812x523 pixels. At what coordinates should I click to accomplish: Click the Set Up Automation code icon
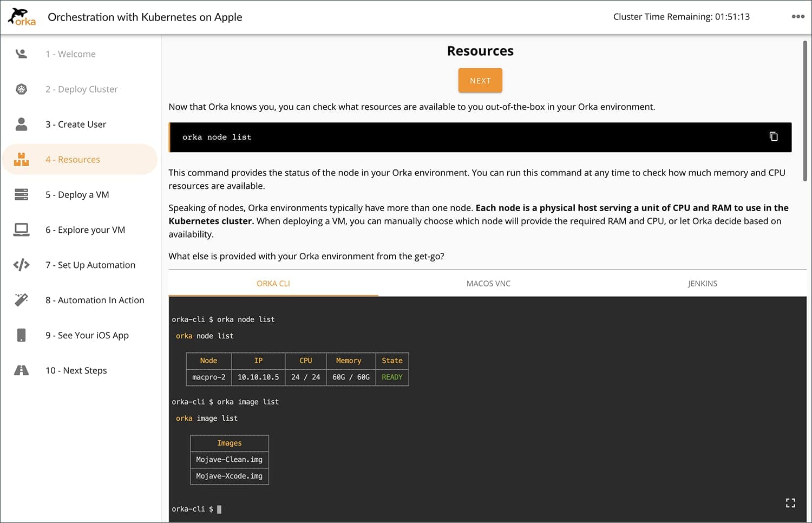pyautogui.click(x=21, y=265)
